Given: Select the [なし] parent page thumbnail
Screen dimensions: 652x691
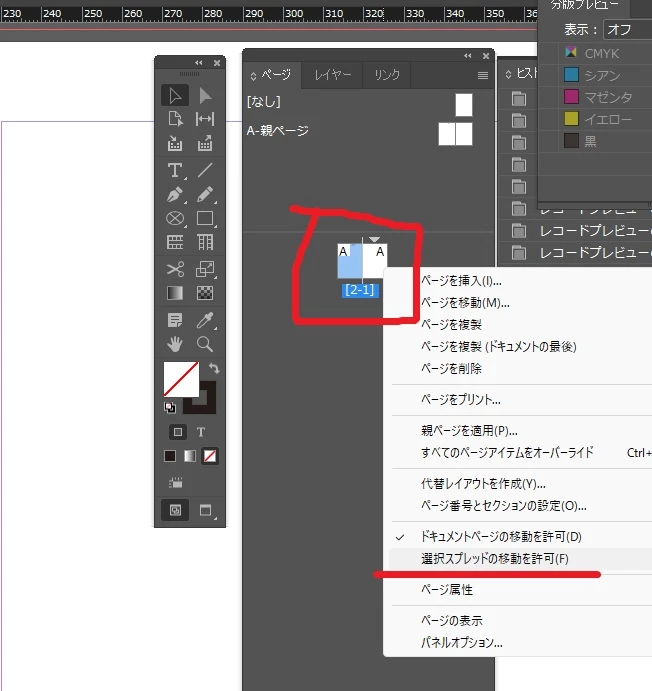Looking at the screenshot, I should (464, 104).
